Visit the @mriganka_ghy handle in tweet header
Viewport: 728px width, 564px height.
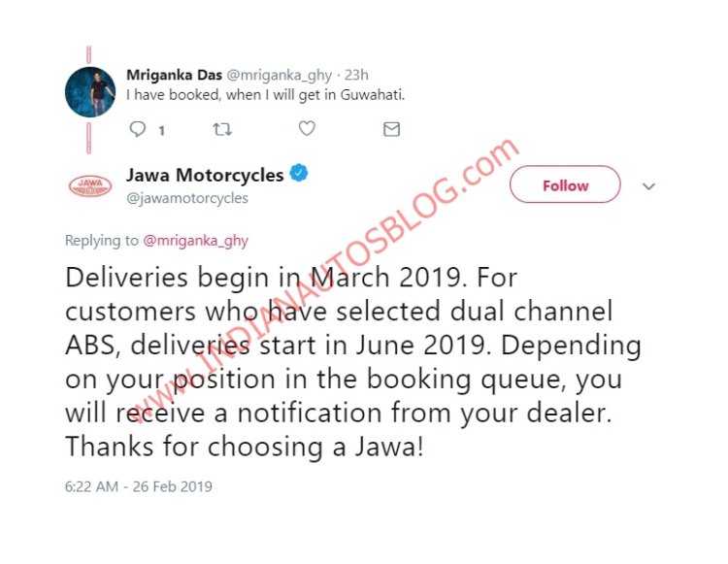(279, 75)
